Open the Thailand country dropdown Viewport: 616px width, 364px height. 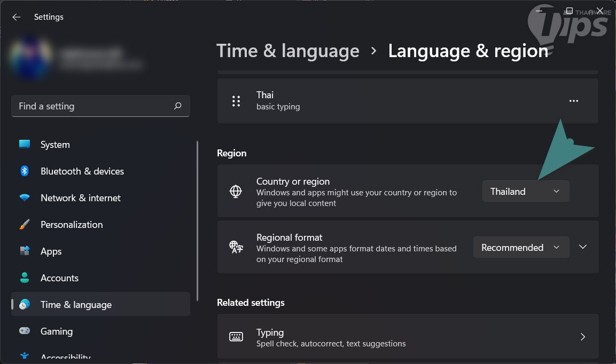[526, 192]
